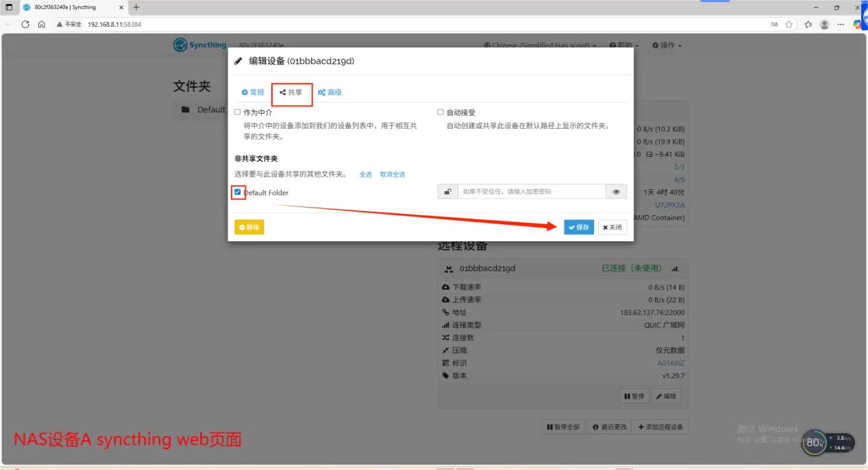Click the yellow 移除 remove button
Image resolution: width=868 pixels, height=470 pixels.
pyautogui.click(x=249, y=227)
